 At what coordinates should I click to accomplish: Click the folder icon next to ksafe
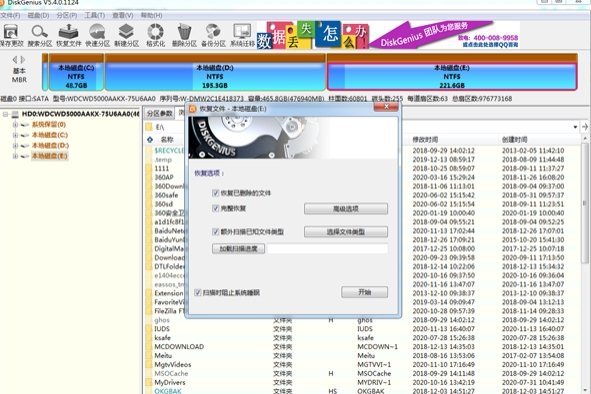click(x=149, y=338)
